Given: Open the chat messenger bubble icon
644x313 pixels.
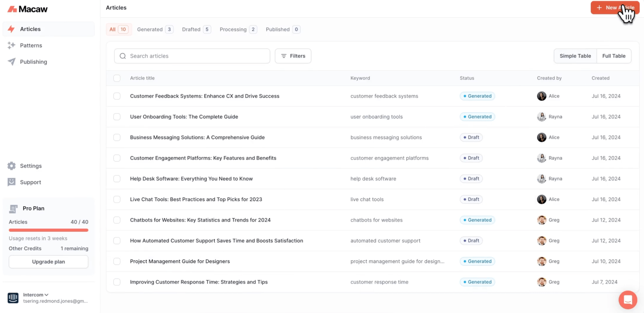Looking at the screenshot, I should coord(628,300).
